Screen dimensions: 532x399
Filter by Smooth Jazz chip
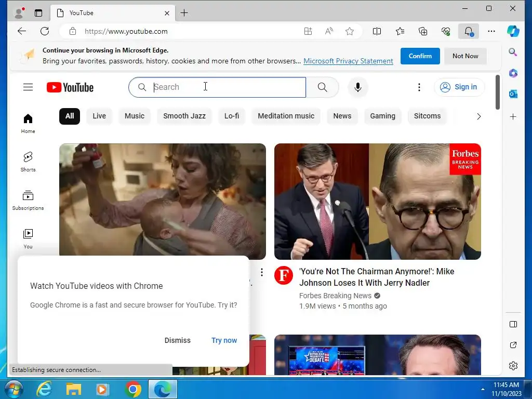pos(184,116)
